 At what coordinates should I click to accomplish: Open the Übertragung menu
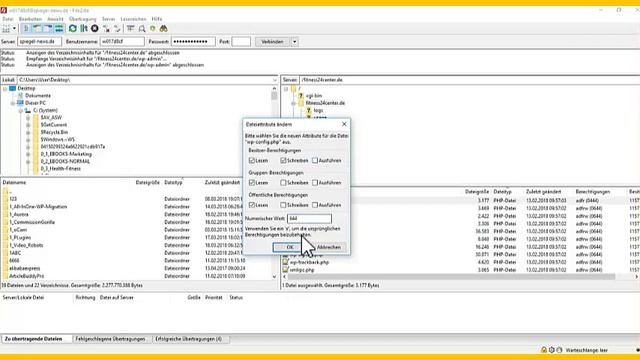82,19
